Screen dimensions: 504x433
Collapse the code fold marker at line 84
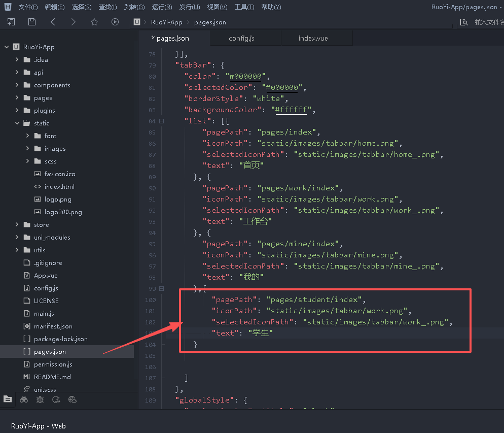(x=161, y=121)
